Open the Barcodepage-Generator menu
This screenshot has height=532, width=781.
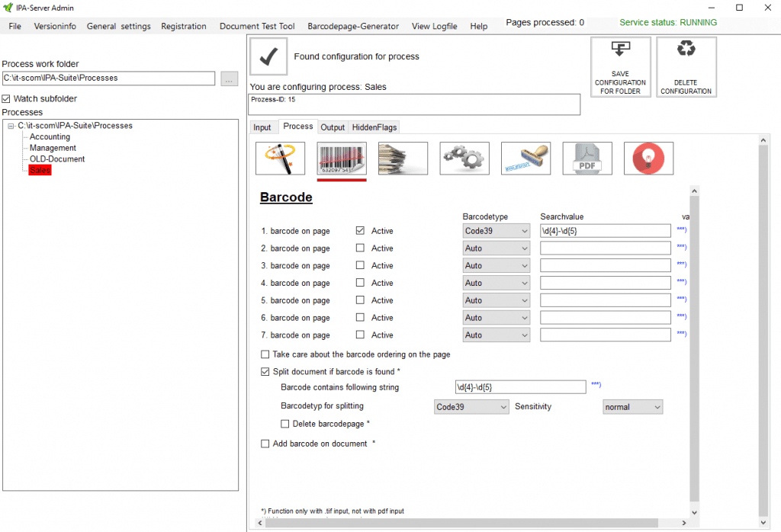(x=352, y=26)
